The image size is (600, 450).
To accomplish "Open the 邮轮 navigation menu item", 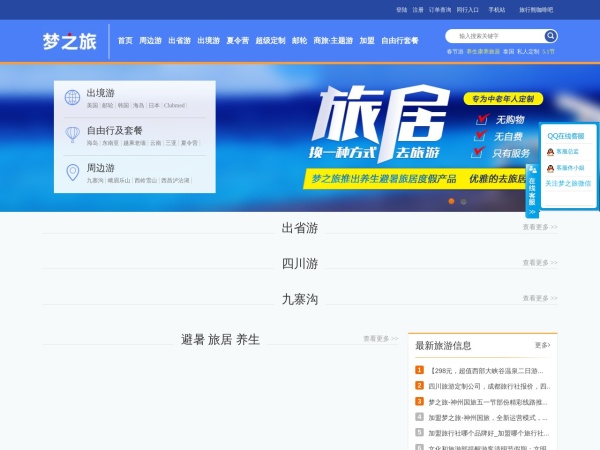I will [299, 41].
